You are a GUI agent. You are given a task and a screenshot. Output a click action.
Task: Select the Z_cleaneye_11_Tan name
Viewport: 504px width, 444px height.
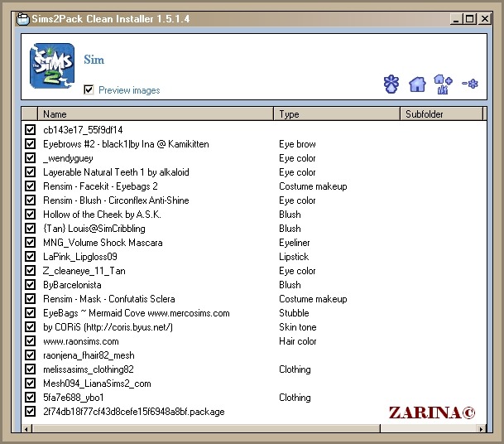84,271
